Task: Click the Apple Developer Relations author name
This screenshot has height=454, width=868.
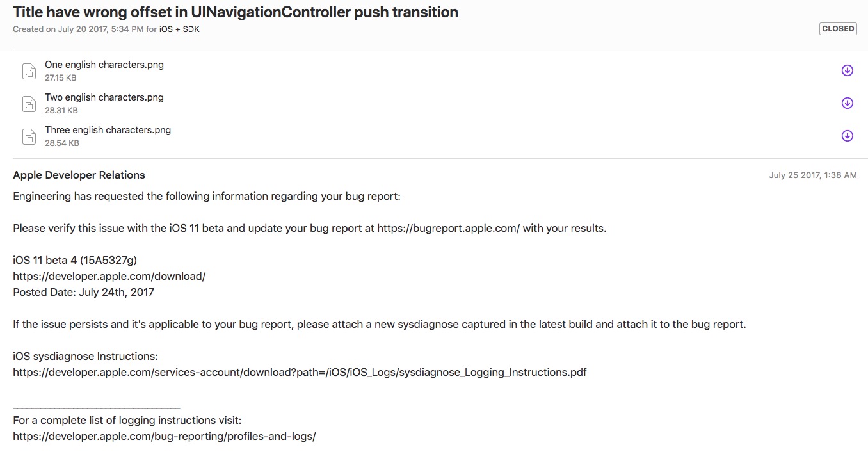Action: pyautogui.click(x=79, y=175)
